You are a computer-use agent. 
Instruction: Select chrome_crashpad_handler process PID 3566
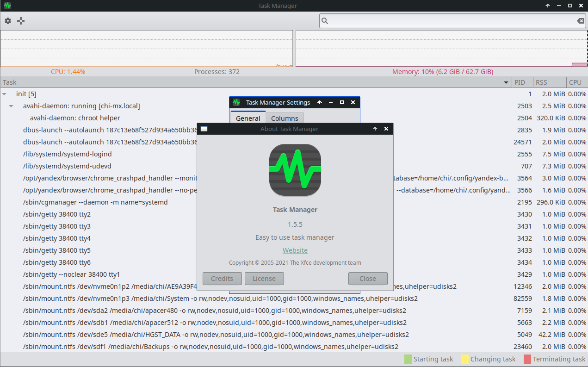pyautogui.click(x=294, y=190)
